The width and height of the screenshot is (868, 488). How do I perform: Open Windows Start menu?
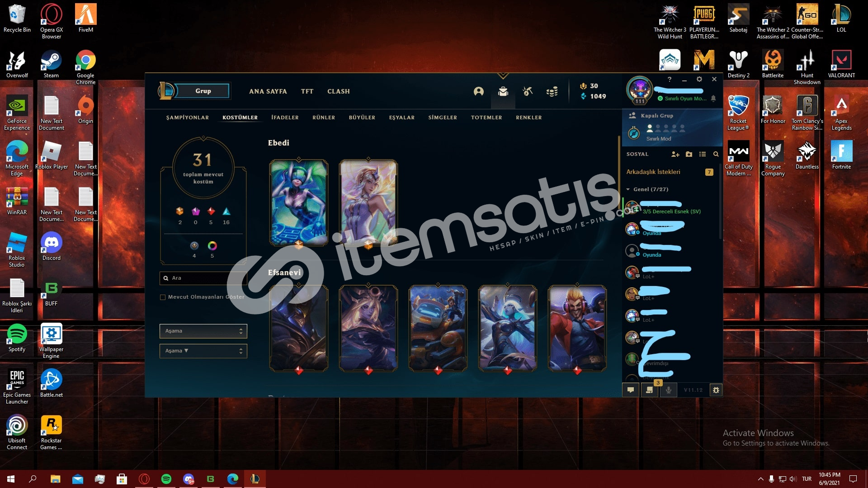pos(11,479)
